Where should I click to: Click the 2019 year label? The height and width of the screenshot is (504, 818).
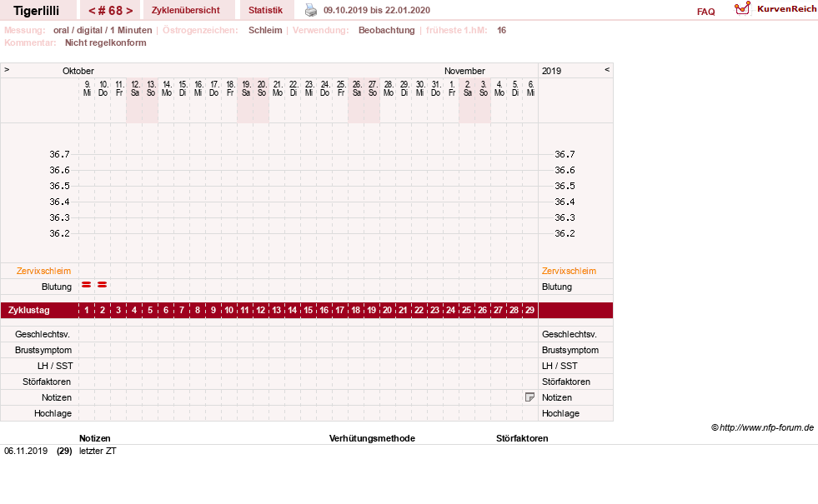551,71
